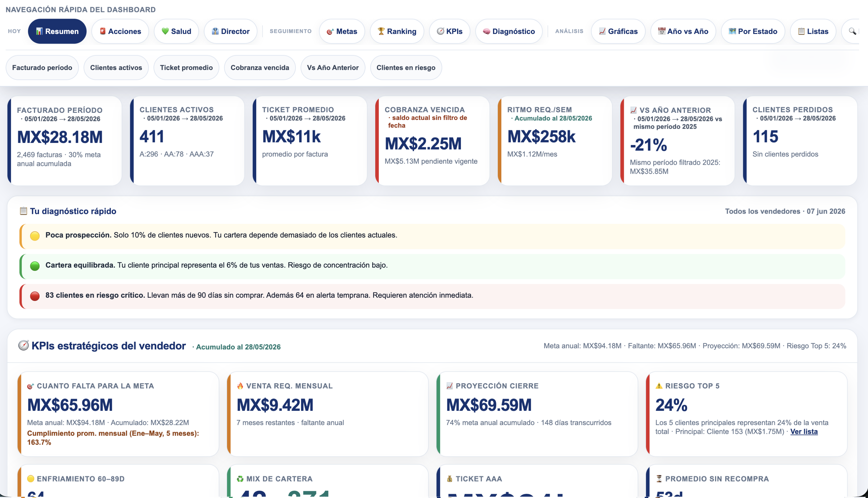Click the MX$69.59M Proyección Cierre value

[489, 405]
